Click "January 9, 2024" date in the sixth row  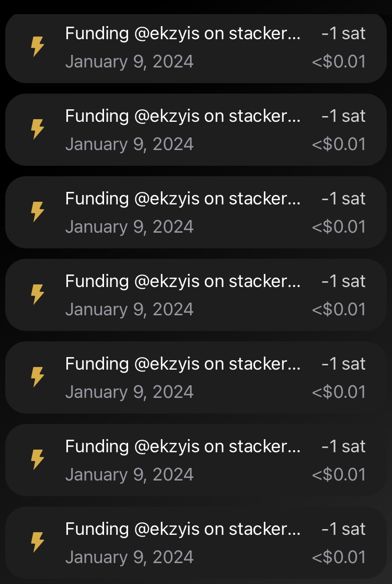pos(129,475)
